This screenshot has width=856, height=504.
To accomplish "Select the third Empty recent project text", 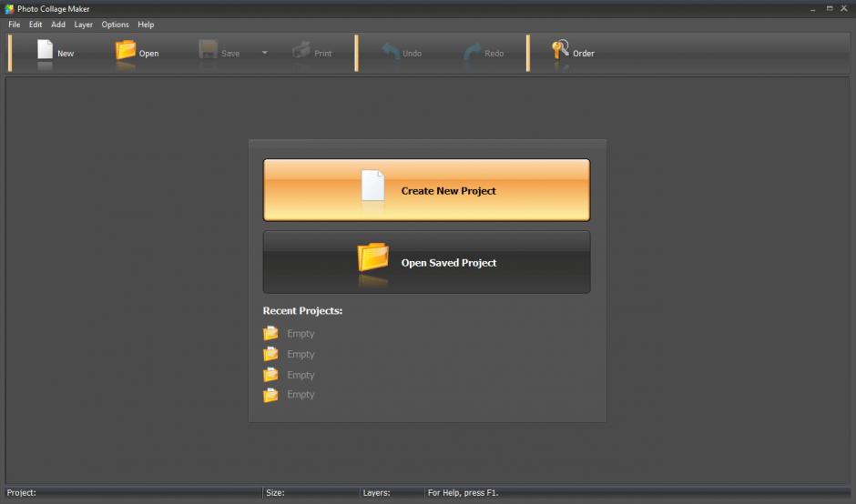I will [x=301, y=376].
